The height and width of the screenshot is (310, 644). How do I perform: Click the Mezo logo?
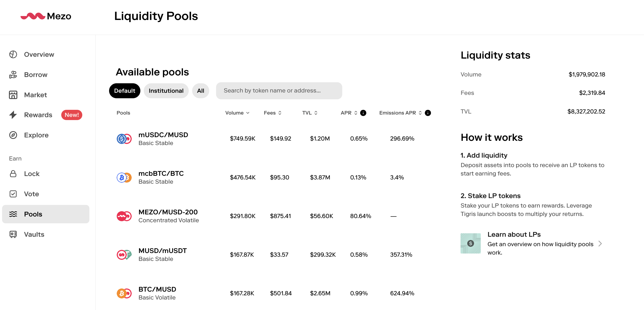coord(46,16)
